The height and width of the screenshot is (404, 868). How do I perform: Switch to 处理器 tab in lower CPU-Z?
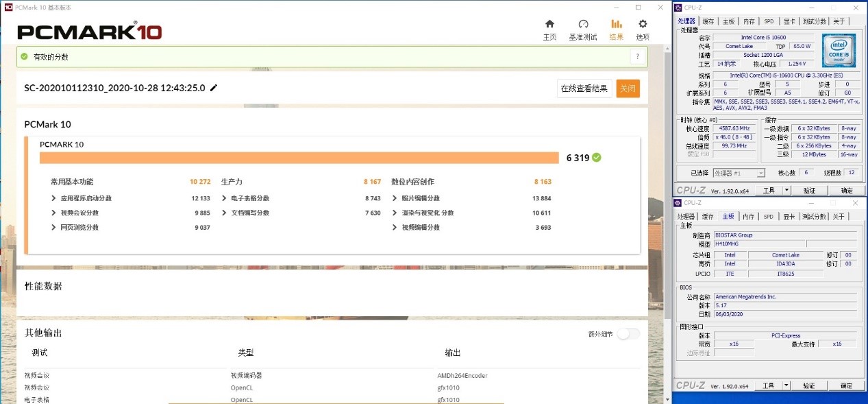coord(686,217)
